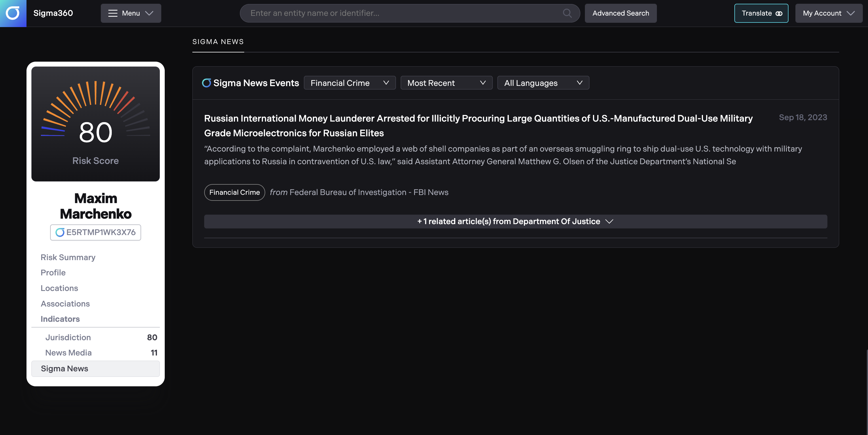Enable translation via the Translate switch
Image resolution: width=868 pixels, height=435 pixels.
tap(761, 13)
